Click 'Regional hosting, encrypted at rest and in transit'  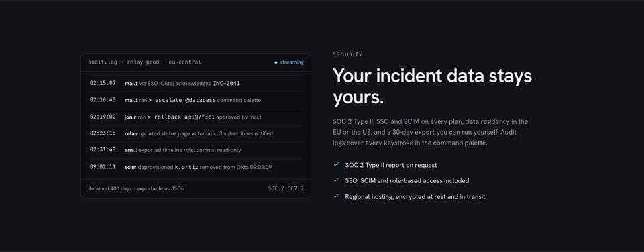pos(415,196)
